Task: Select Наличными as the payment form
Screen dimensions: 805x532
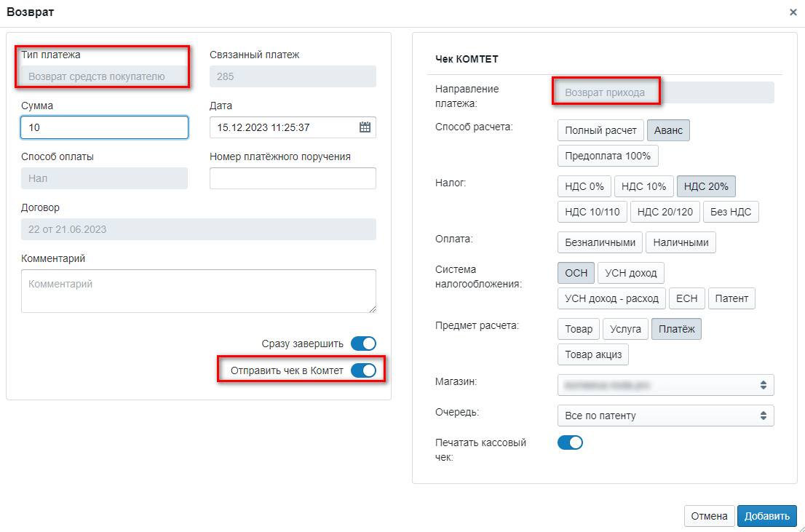Action: (681, 242)
